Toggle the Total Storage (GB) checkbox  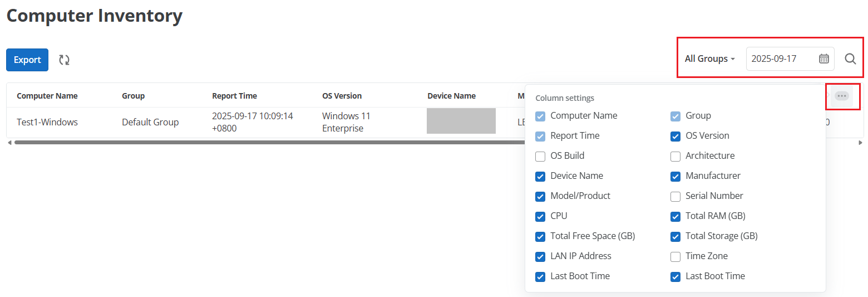(675, 236)
